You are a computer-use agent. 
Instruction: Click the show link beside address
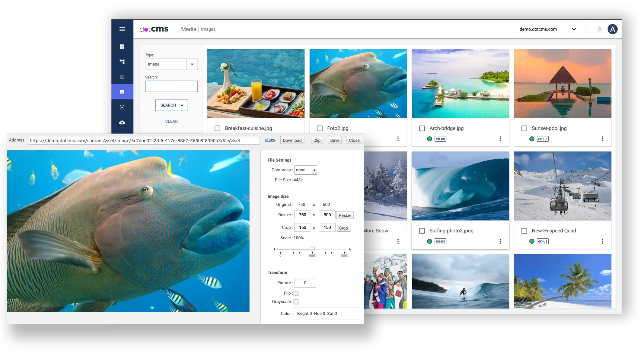(x=270, y=140)
